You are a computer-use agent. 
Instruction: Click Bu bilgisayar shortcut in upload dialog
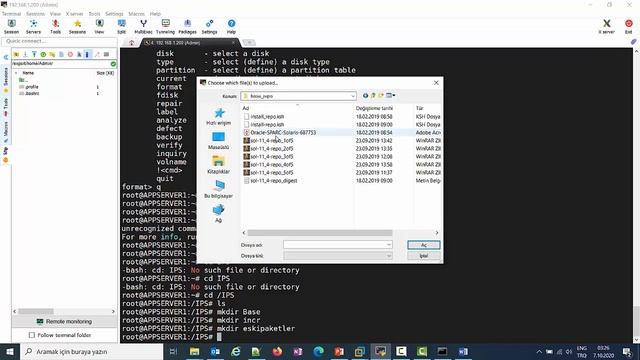[219, 189]
